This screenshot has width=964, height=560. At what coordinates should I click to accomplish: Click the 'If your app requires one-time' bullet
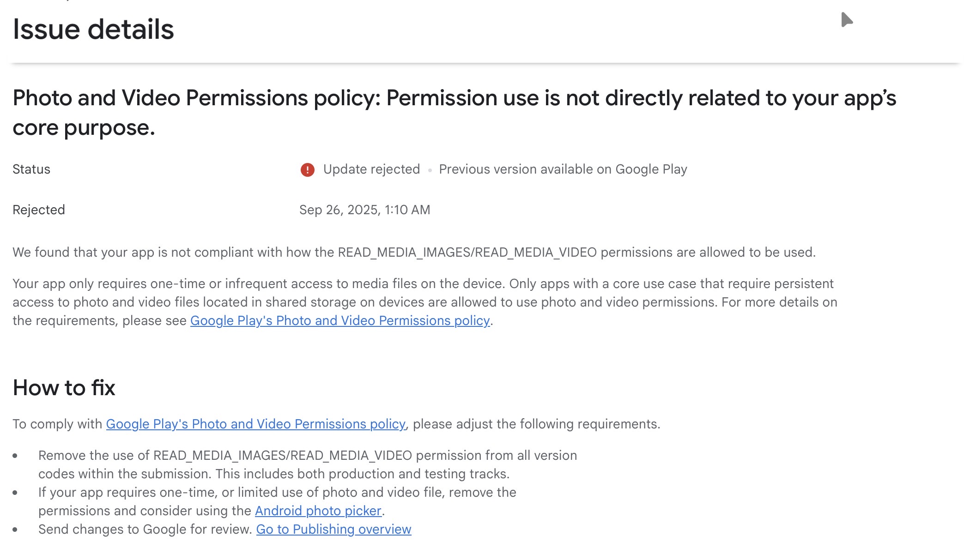[x=277, y=493]
